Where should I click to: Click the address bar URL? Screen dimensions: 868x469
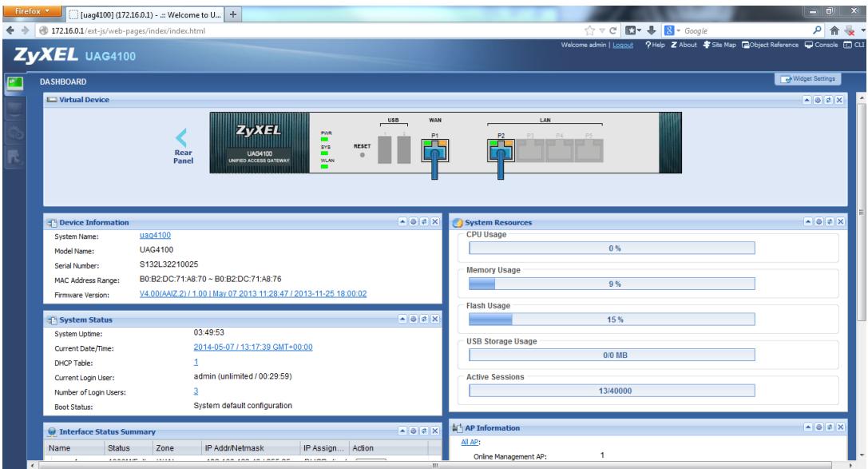click(128, 30)
